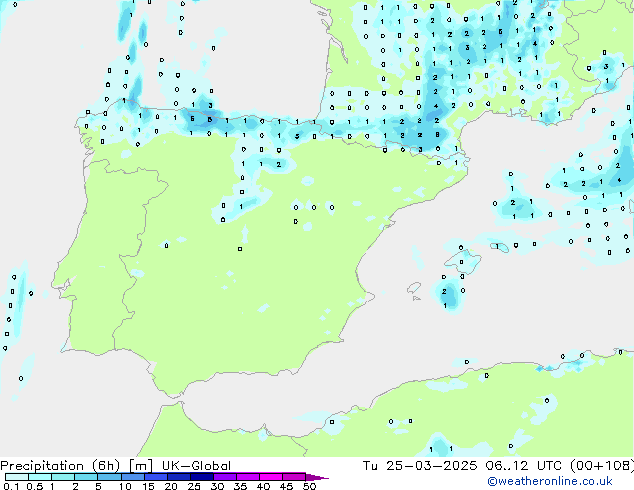Click the '35' legend scale label
Image resolution: width=634 pixels, height=490 pixels.
240,486
